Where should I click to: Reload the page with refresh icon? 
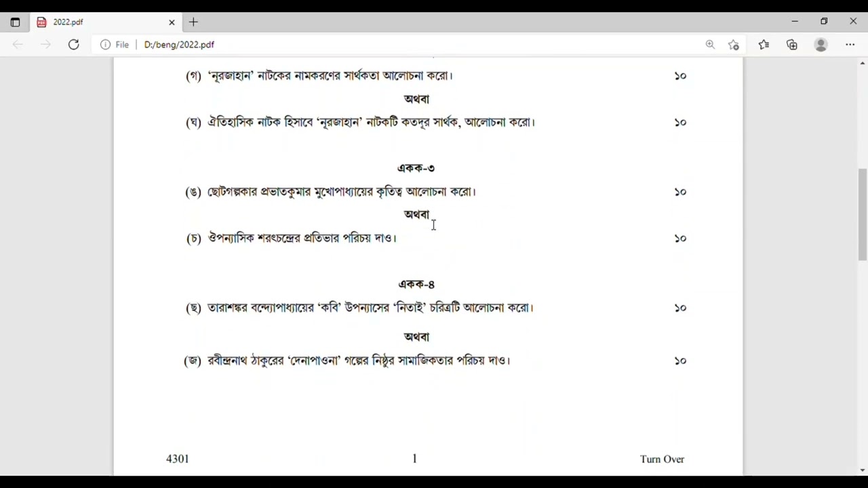[x=73, y=45]
